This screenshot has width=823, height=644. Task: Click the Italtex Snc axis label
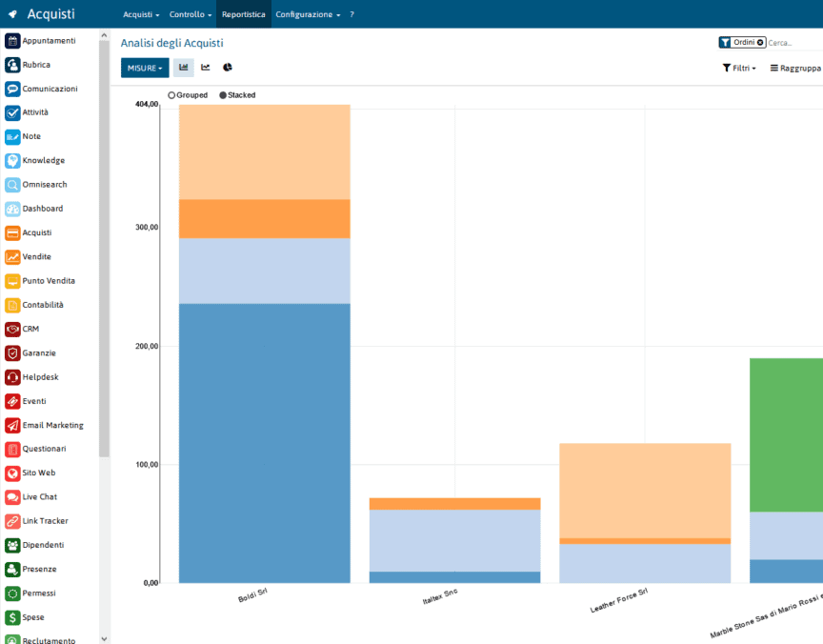pos(440,596)
